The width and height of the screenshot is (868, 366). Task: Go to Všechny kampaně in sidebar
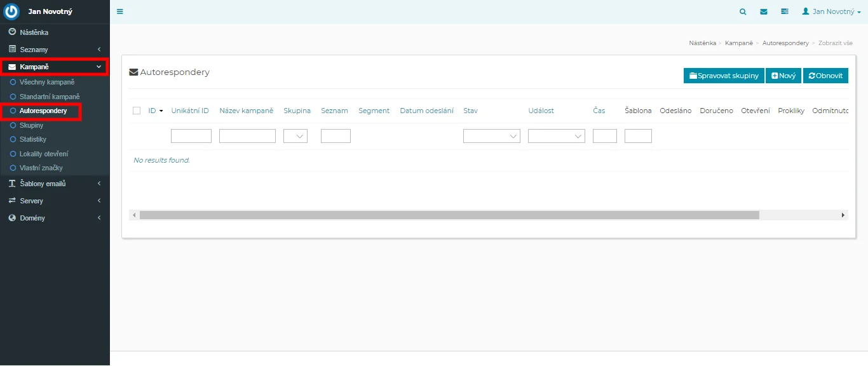(x=47, y=82)
